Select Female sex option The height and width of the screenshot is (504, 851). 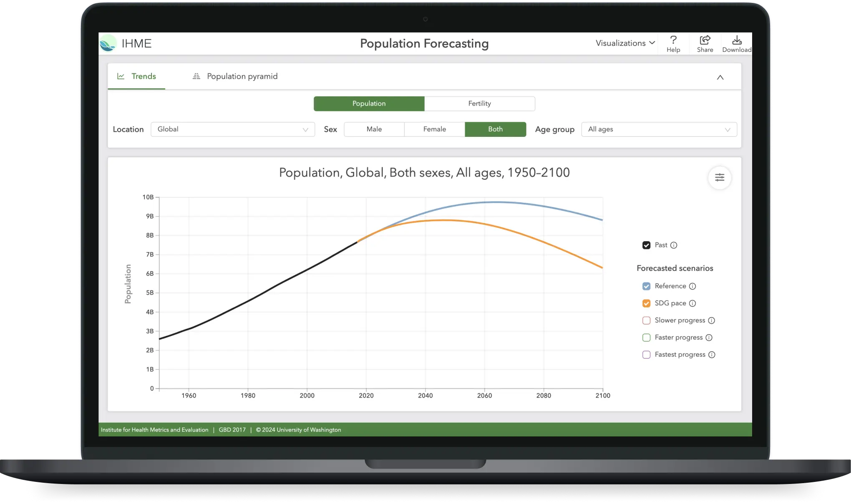coord(435,129)
